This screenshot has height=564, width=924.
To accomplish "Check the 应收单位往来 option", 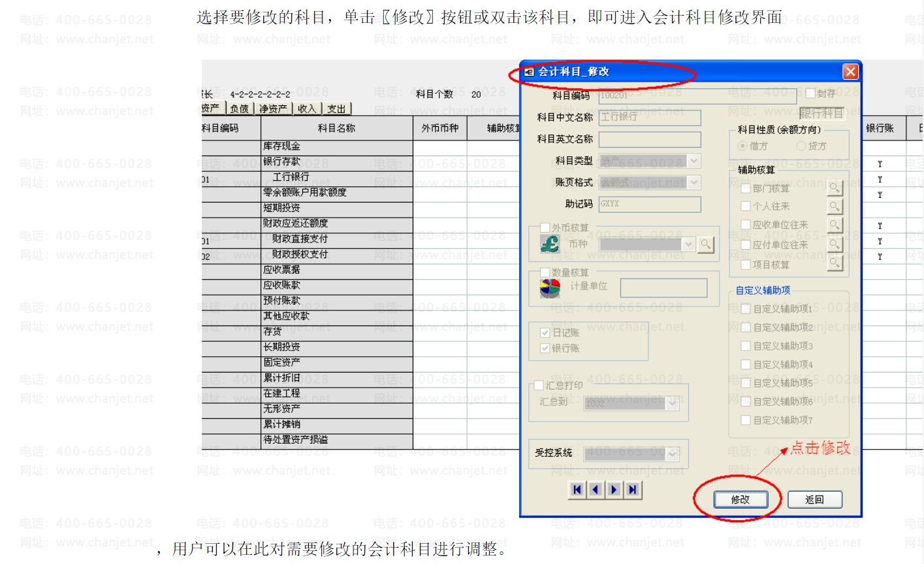I will 746,225.
